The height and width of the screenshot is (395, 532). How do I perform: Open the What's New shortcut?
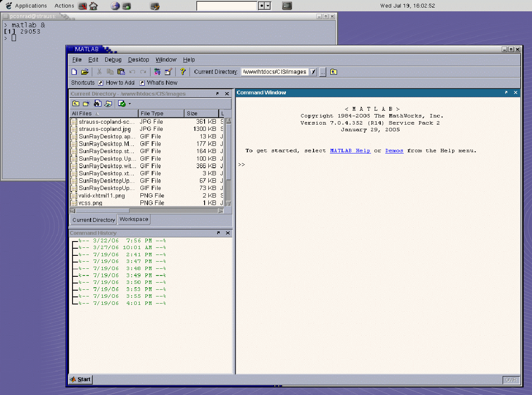click(158, 83)
